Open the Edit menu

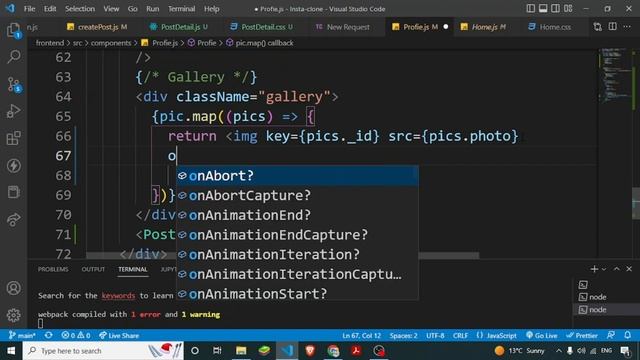[50, 9]
